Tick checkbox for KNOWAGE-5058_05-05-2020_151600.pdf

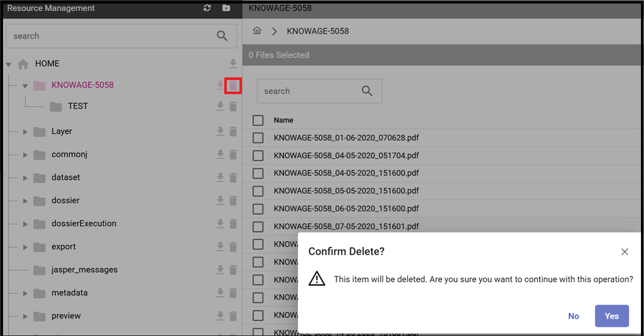pyautogui.click(x=258, y=191)
